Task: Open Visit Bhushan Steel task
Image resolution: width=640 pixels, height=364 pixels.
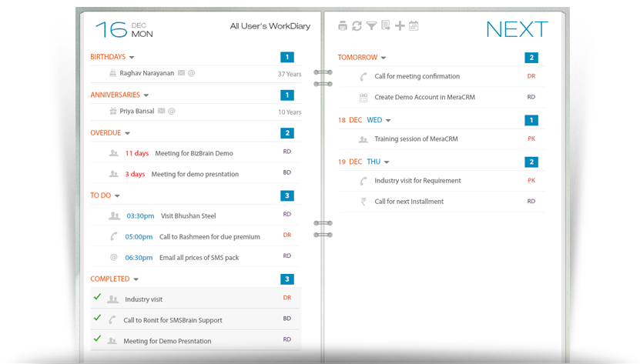Action: 188,216
